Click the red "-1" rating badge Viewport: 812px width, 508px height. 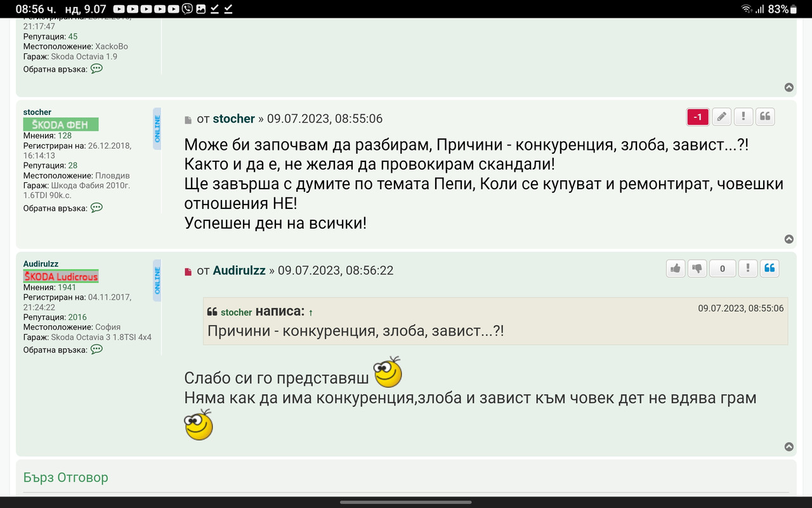(x=697, y=116)
